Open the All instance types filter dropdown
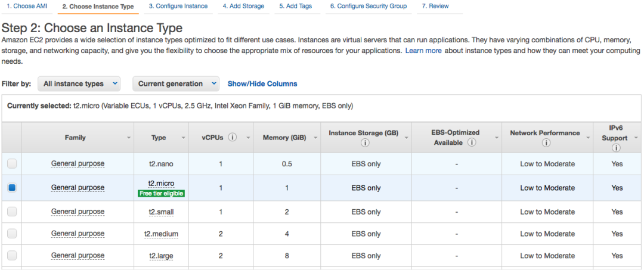The height and width of the screenshot is (270, 644). tap(81, 84)
